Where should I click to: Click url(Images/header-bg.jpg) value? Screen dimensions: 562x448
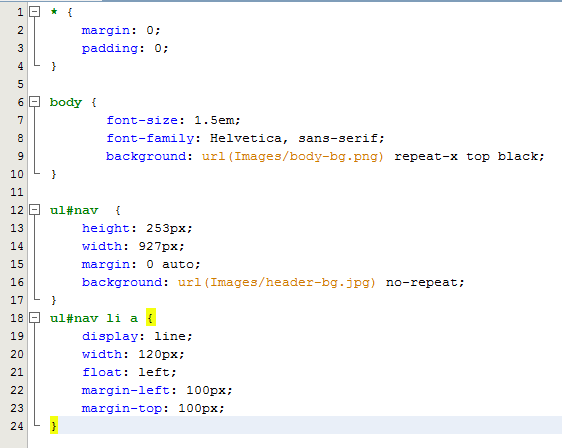(x=277, y=282)
